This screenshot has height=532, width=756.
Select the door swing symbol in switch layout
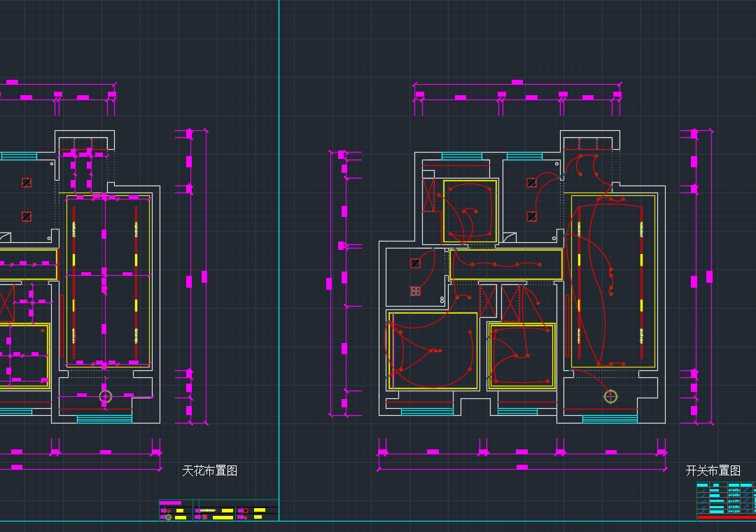point(510,237)
